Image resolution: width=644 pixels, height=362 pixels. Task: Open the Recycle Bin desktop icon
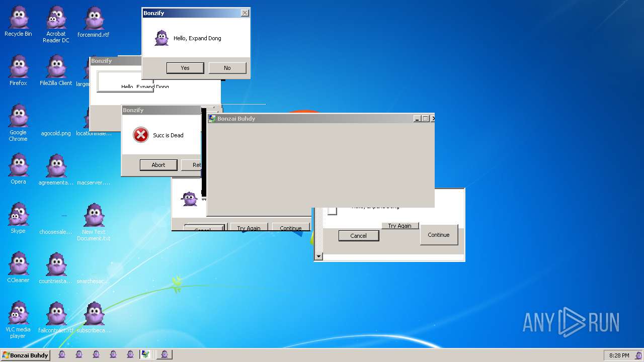pos(18,22)
